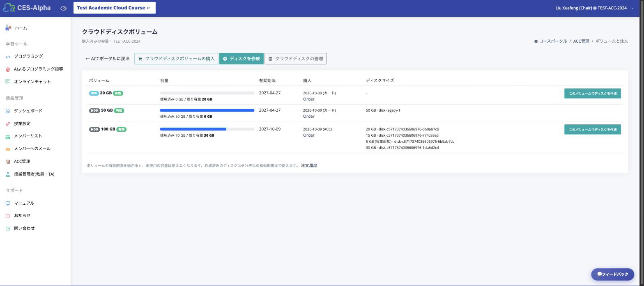Open the ホーム menu item
The image size is (644, 286).
21,28
